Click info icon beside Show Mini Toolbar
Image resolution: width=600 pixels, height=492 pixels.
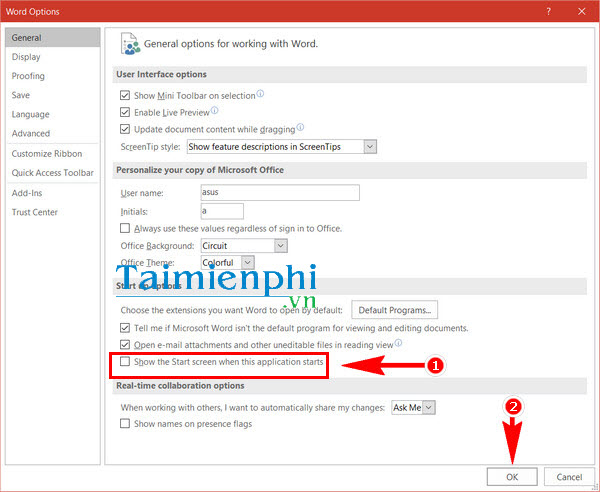pos(260,94)
